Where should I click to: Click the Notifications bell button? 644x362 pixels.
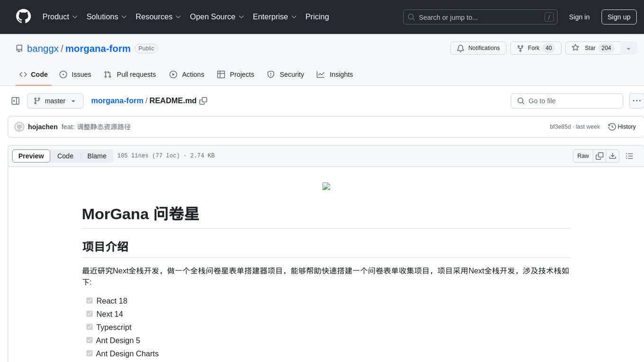[478, 48]
